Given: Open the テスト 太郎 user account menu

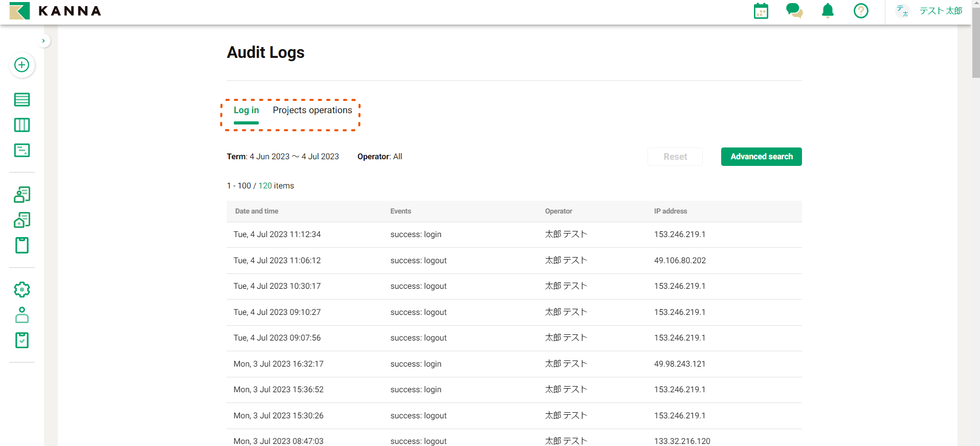Looking at the screenshot, I should point(929,11).
